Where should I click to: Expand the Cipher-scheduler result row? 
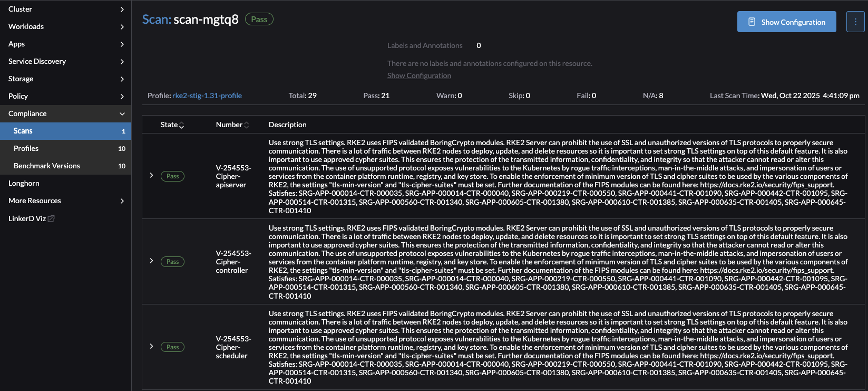151,346
